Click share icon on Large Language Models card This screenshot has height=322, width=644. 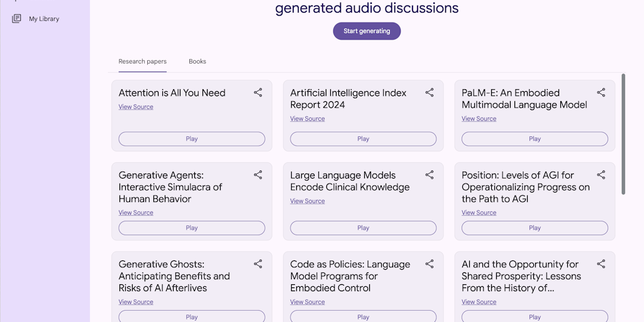430,175
